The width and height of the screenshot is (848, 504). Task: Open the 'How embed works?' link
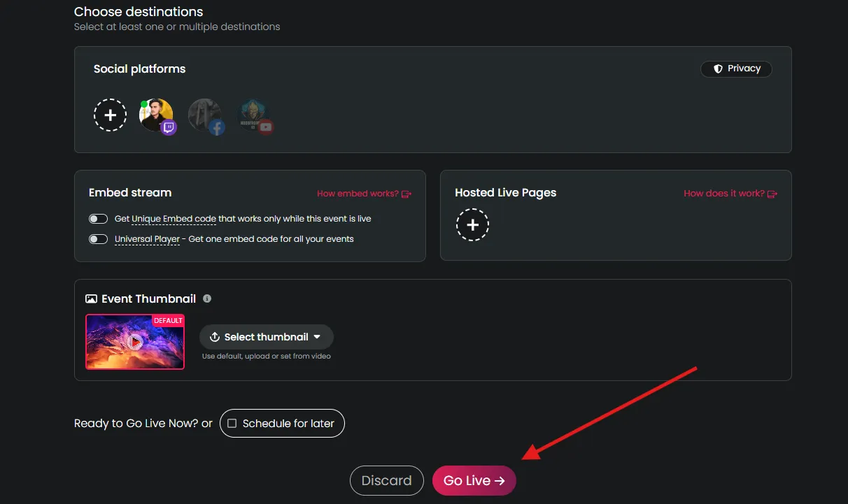364,194
